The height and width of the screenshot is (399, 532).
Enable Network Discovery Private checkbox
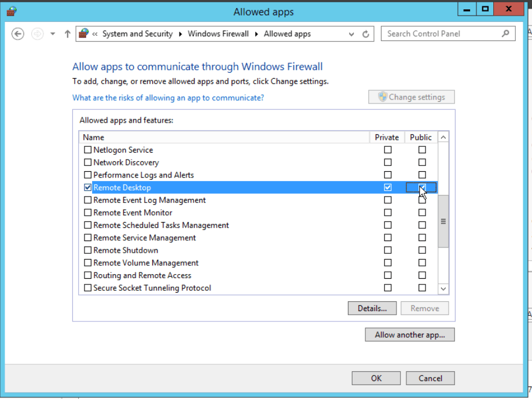click(388, 162)
